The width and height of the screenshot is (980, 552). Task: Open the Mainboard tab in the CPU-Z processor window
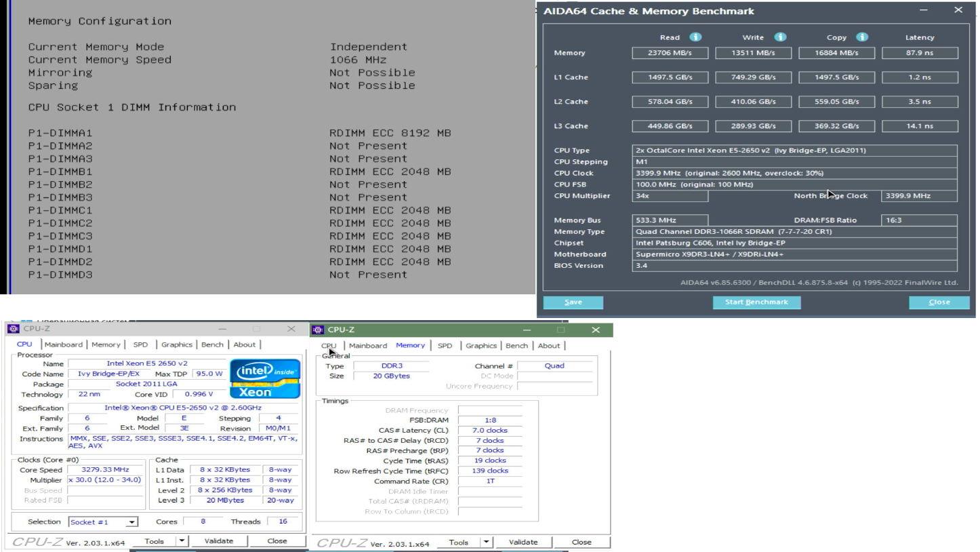(x=64, y=344)
